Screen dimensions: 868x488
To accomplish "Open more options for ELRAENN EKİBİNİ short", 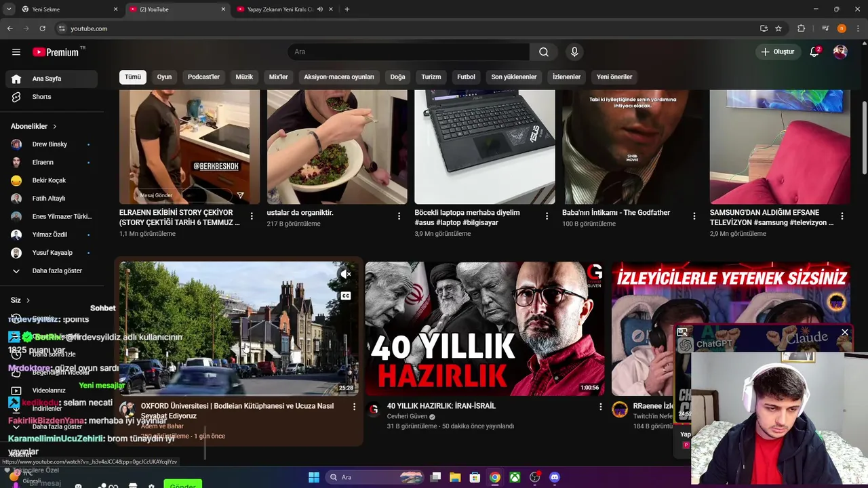I will [252, 216].
